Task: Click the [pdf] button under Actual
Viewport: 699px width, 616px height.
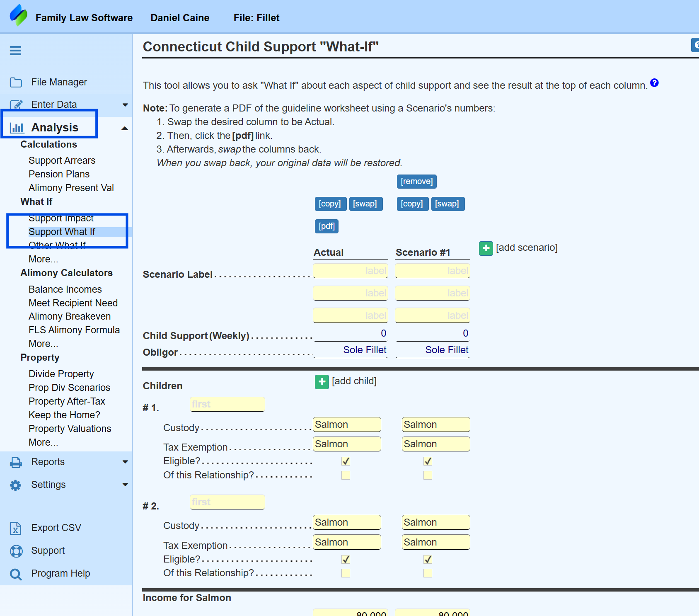Action: [x=327, y=226]
